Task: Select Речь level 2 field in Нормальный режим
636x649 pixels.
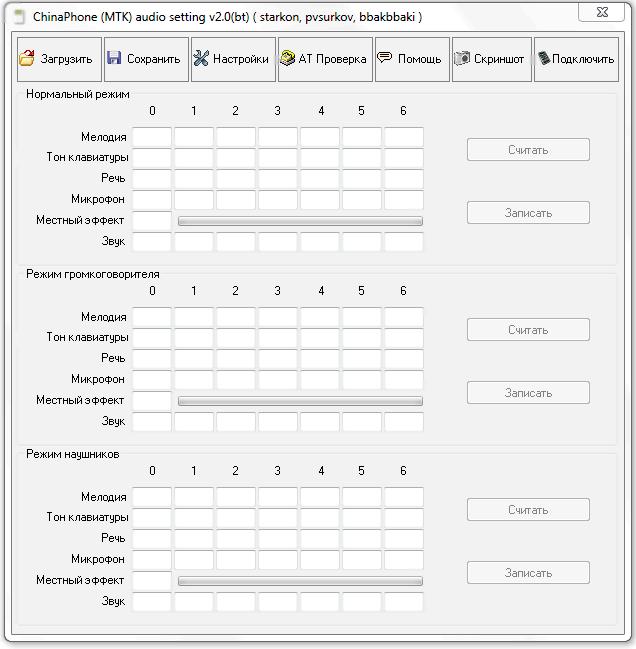Action: click(x=236, y=179)
